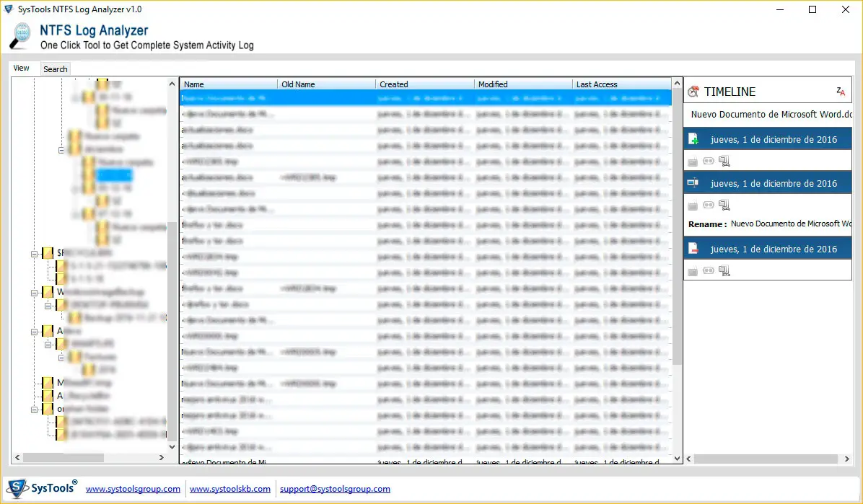This screenshot has width=863, height=504.
Task: Select the highlighted first row in the file table
Action: point(426,98)
